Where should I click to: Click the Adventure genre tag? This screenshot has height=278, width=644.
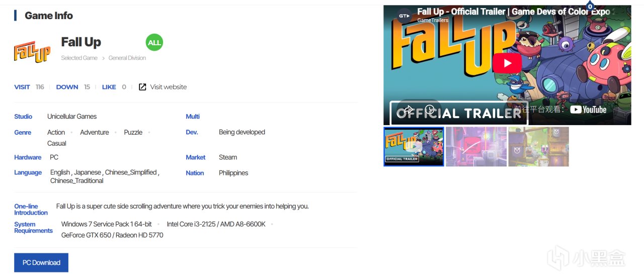(95, 132)
